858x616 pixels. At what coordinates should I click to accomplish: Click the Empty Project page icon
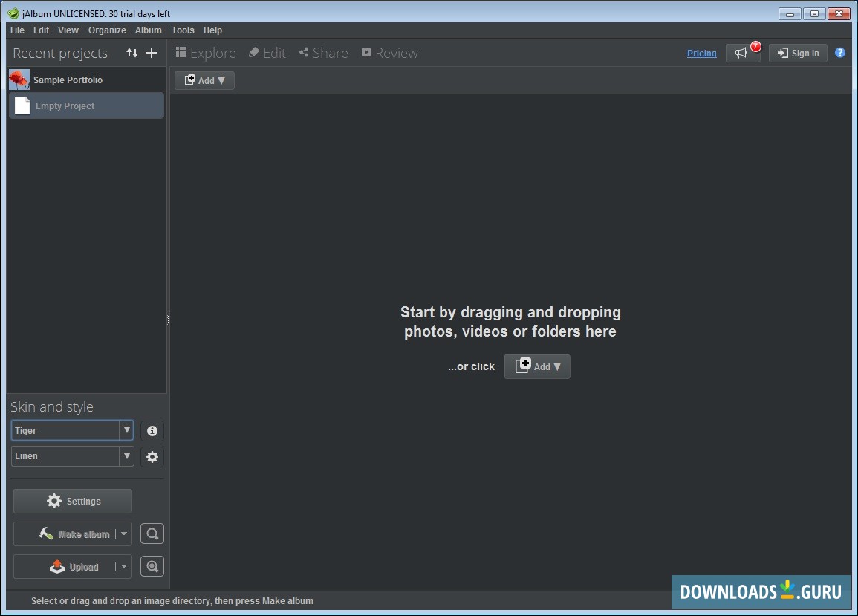tap(22, 106)
